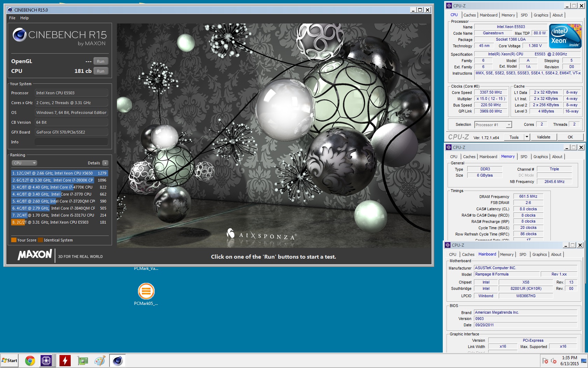Screen dimensions: 588x368
Task: Click the NB Frequency 2645.6 MHz value
Action: point(554,182)
